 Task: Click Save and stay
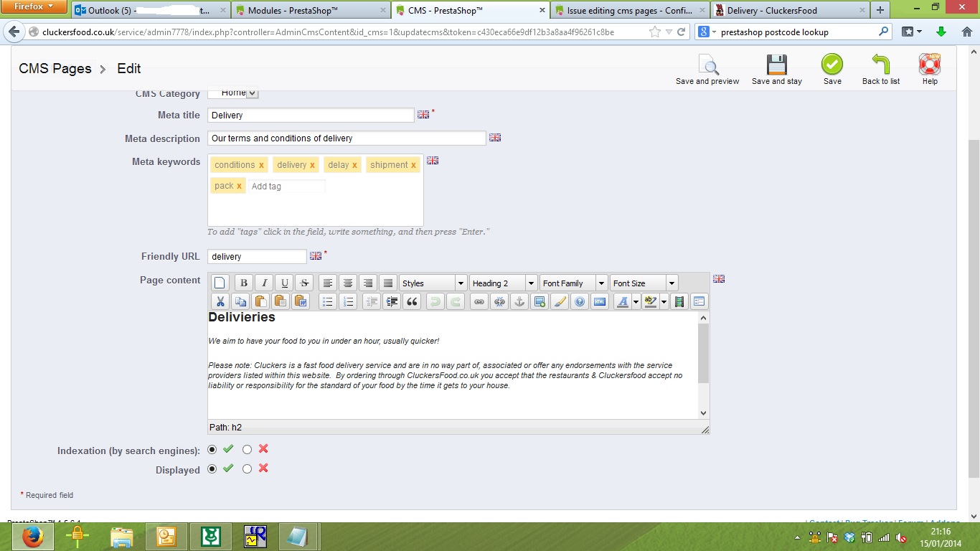point(777,70)
